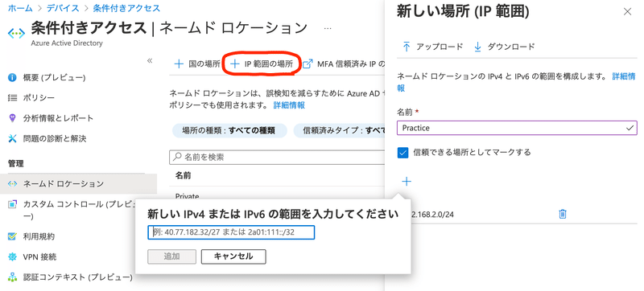Image resolution: width=644 pixels, height=291 pixels.
Task: Open the 場所の種類 filter pill
Action: pyautogui.click(x=229, y=131)
